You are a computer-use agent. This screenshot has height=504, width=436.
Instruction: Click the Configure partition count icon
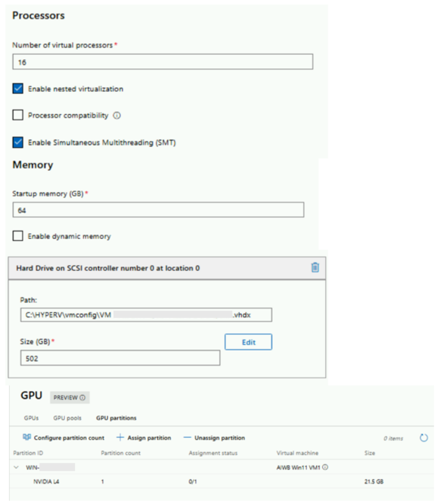[x=27, y=438]
